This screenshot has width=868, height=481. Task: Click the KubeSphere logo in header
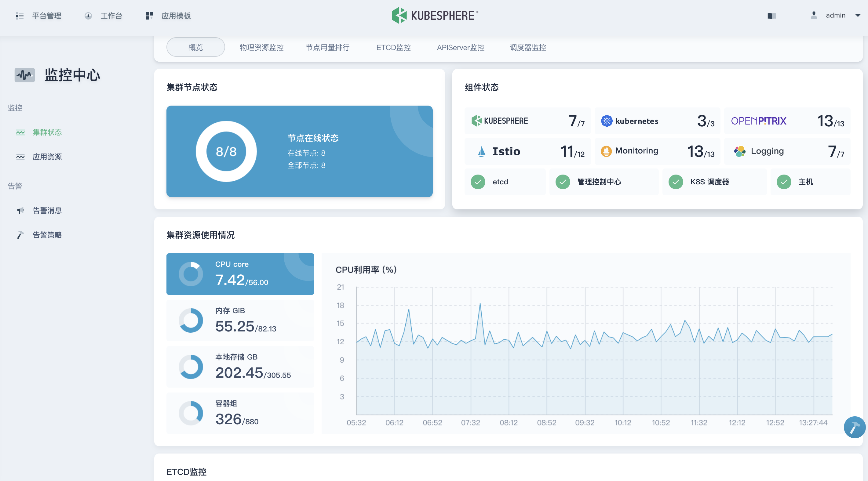(435, 16)
